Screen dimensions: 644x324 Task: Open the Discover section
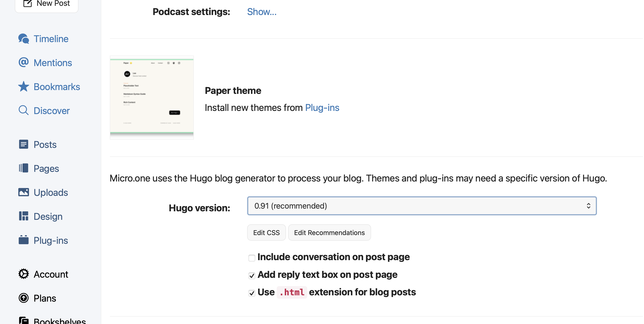pyautogui.click(x=52, y=111)
